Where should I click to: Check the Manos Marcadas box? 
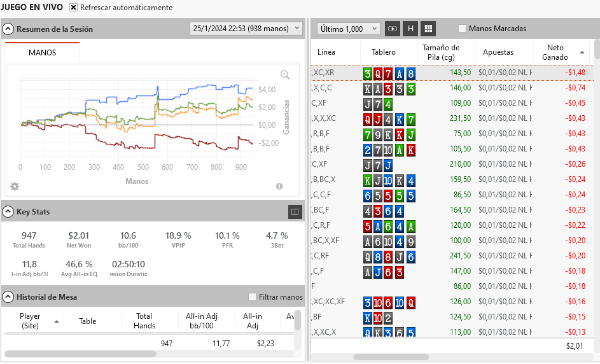pyautogui.click(x=462, y=29)
